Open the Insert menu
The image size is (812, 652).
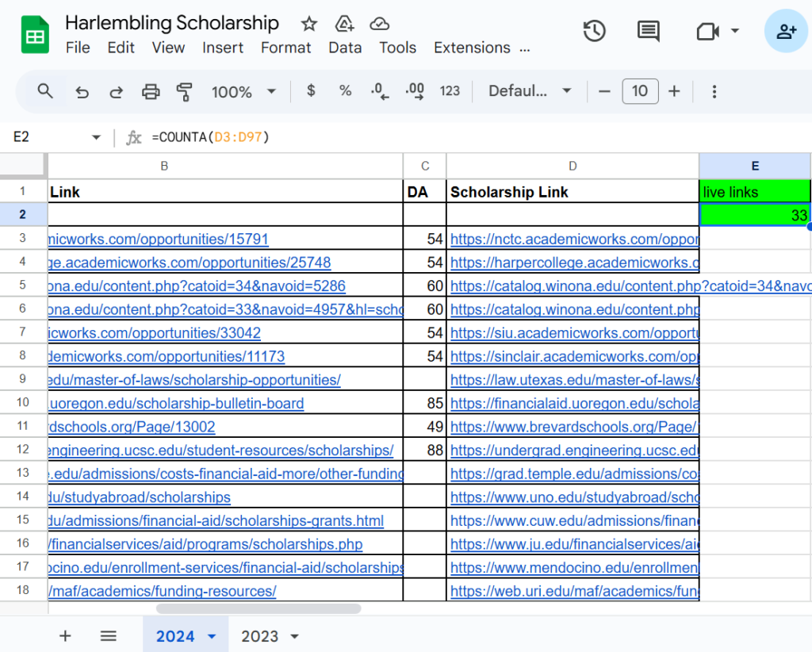coord(223,48)
